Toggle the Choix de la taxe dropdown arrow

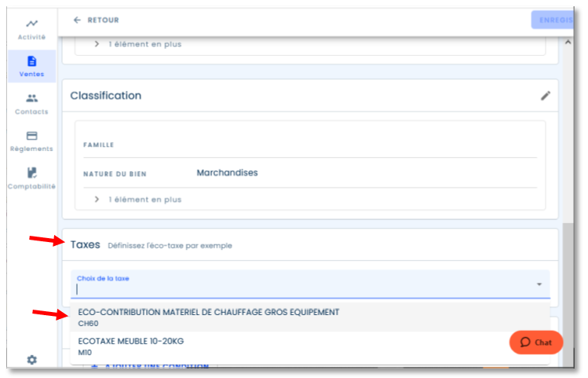(539, 284)
